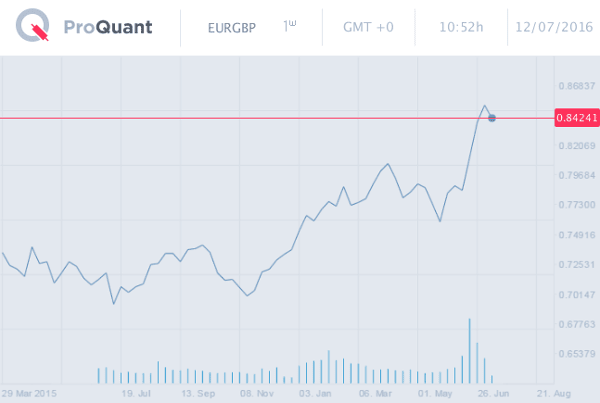Viewport: 600px width, 403px height.
Task: Click the red 0.84241 price label
Action: pyautogui.click(x=576, y=118)
